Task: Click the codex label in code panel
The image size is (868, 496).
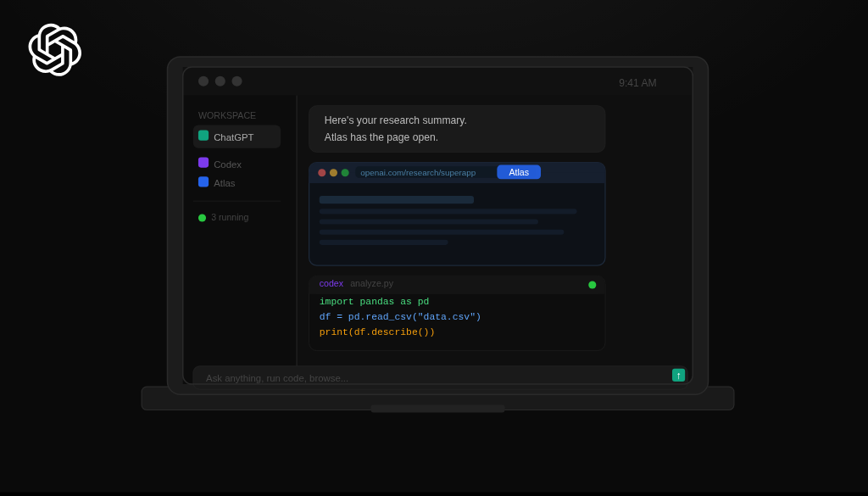Action: pyautogui.click(x=331, y=283)
